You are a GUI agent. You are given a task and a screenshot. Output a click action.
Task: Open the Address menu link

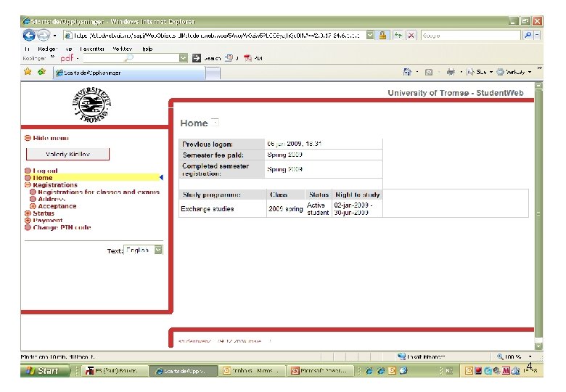click(x=52, y=199)
